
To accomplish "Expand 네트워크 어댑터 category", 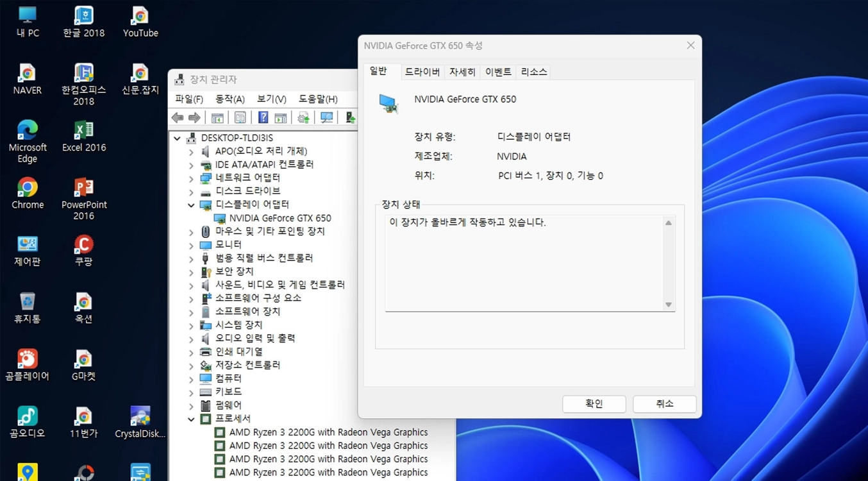I will (191, 178).
